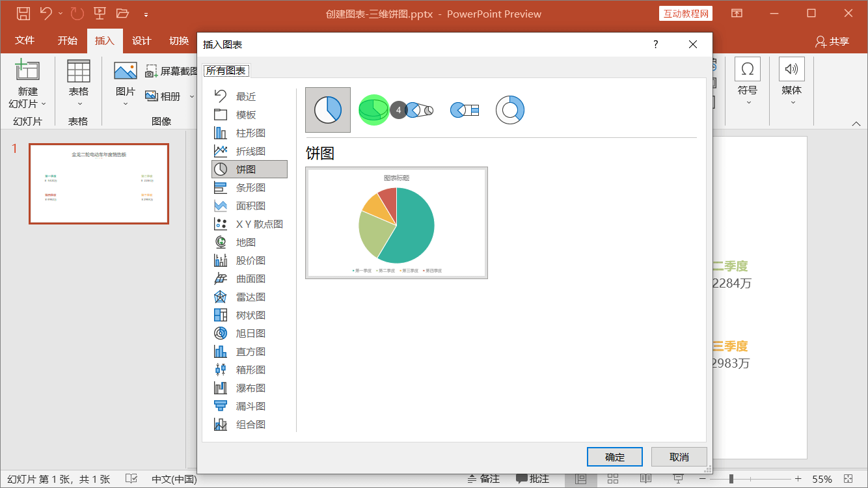The width and height of the screenshot is (868, 488).
Task: Select 直方图 histogram chart type
Action: click(x=249, y=351)
